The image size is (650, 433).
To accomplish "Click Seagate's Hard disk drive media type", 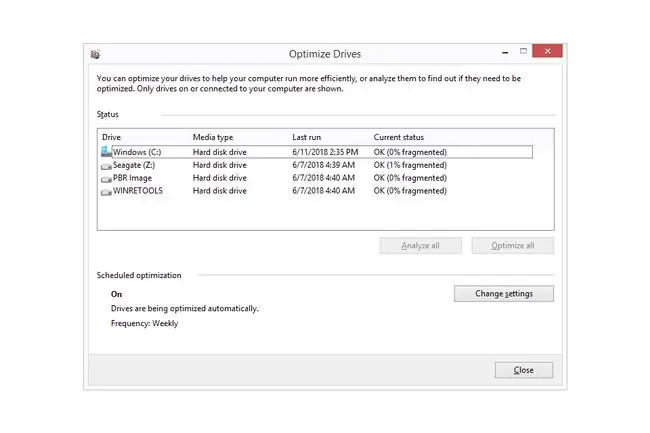I will [x=220, y=165].
